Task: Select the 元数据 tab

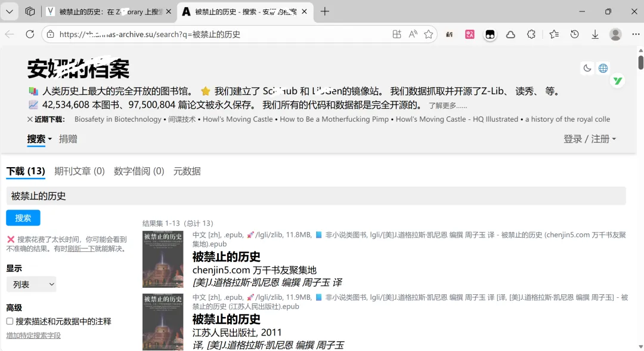Action: pos(187,171)
